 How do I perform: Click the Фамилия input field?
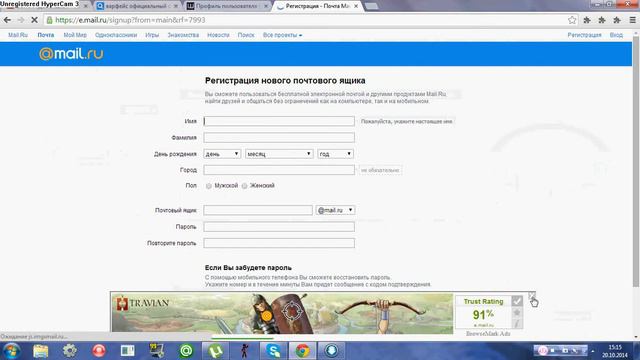point(279,138)
